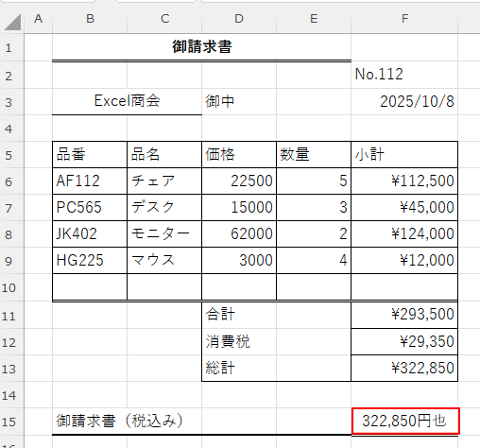The height and width of the screenshot is (448, 480).
Task: Click the 品名 header cell
Action: 164,155
